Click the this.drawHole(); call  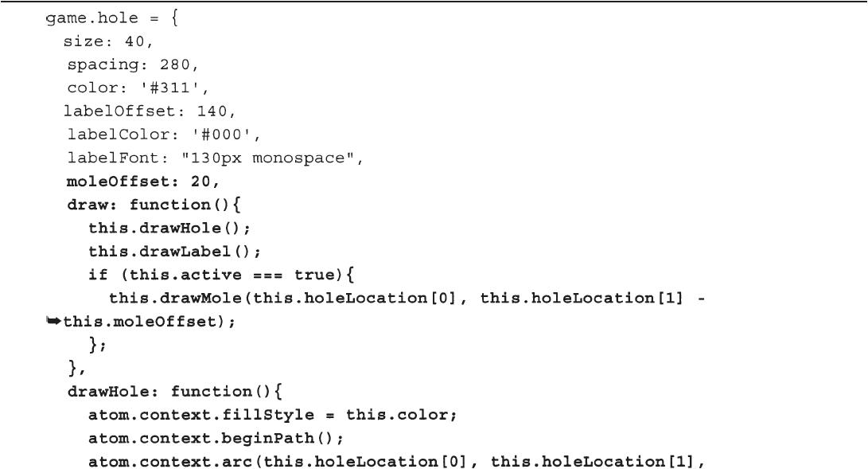click(169, 229)
